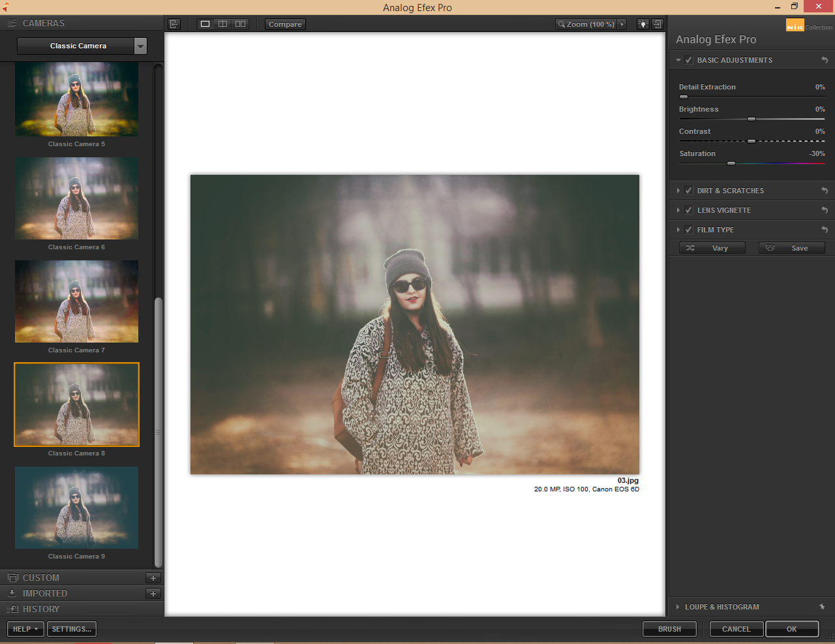The height and width of the screenshot is (644, 835).
Task: Adjust the Brightness slider handle
Action: coord(751,119)
